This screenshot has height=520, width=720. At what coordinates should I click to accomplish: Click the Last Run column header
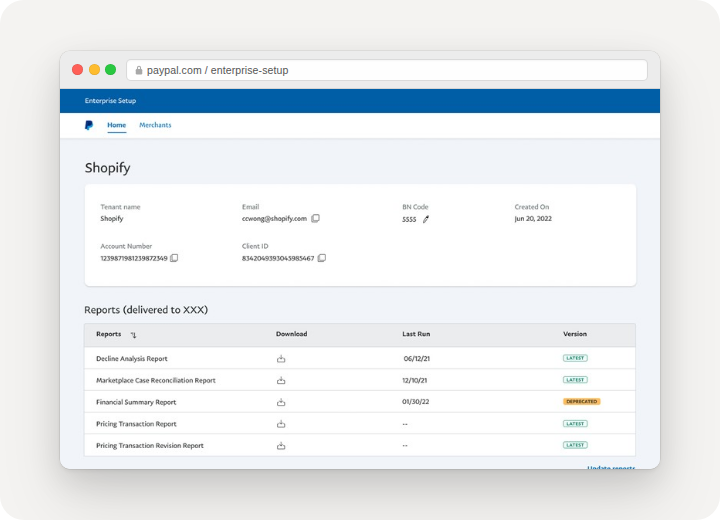coord(416,334)
